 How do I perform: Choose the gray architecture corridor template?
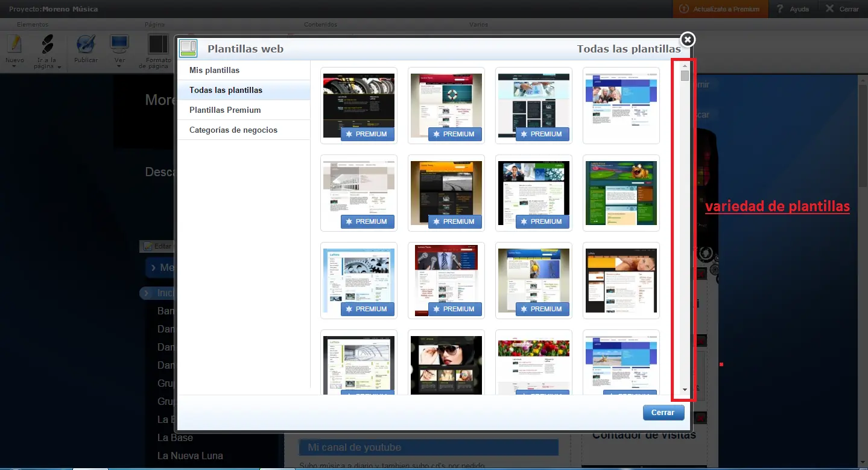click(x=359, y=193)
